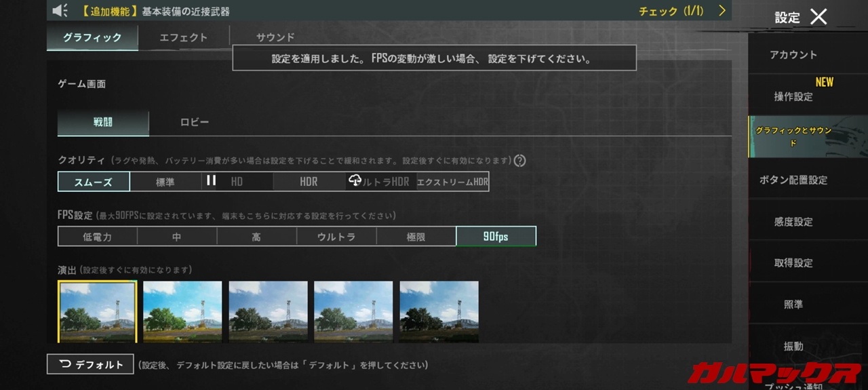This screenshot has width=868, height=390.
Task: Open the ロビー screen tab
Action: point(195,123)
